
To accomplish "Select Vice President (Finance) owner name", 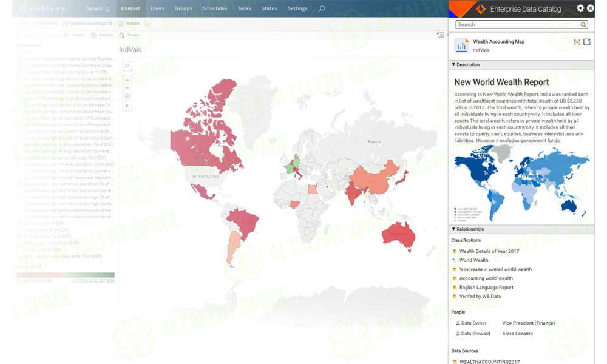I will click(529, 323).
